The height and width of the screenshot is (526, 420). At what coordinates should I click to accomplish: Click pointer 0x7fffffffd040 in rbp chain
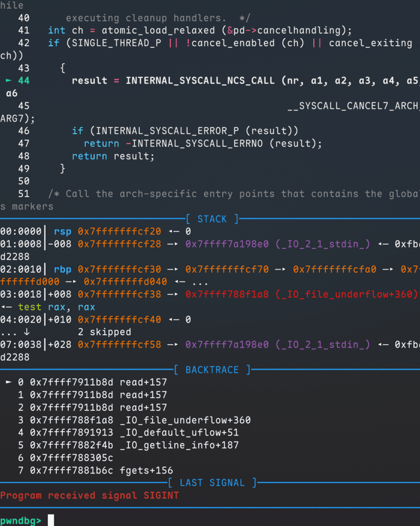coord(125,282)
